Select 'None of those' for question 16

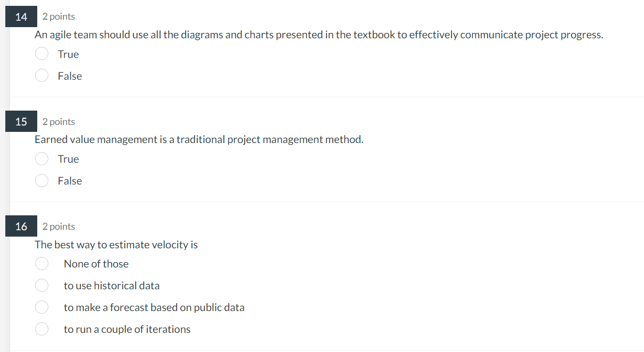point(41,263)
